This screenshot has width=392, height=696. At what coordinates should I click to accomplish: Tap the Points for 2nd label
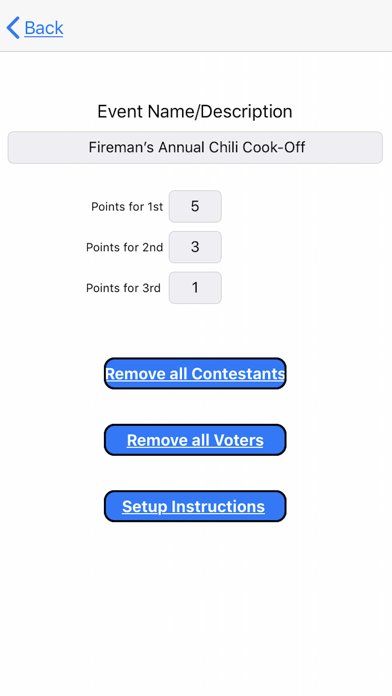coord(124,247)
